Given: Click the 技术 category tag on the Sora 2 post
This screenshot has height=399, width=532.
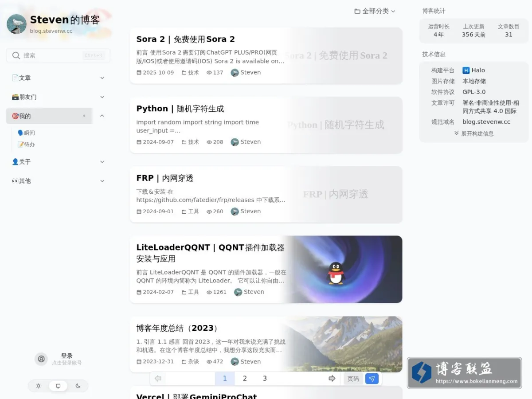Looking at the screenshot, I should pos(191,73).
